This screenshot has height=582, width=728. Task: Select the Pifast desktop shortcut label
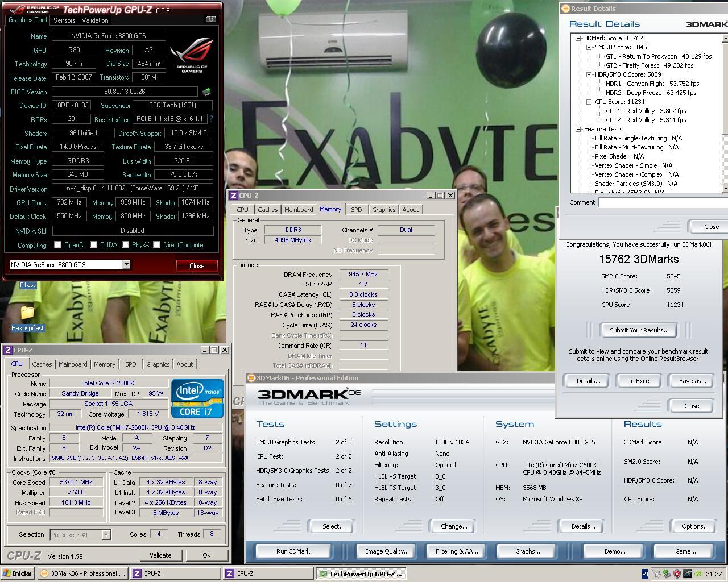(x=27, y=285)
